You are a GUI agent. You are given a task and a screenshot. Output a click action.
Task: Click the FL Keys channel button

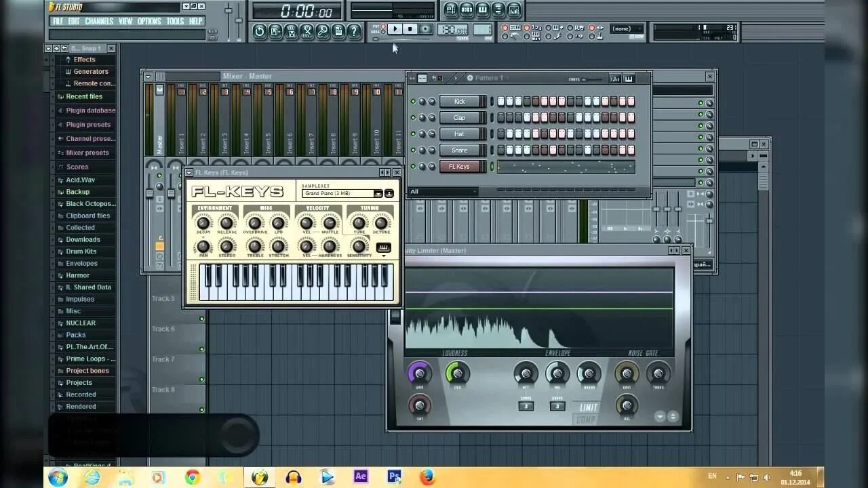[460, 167]
